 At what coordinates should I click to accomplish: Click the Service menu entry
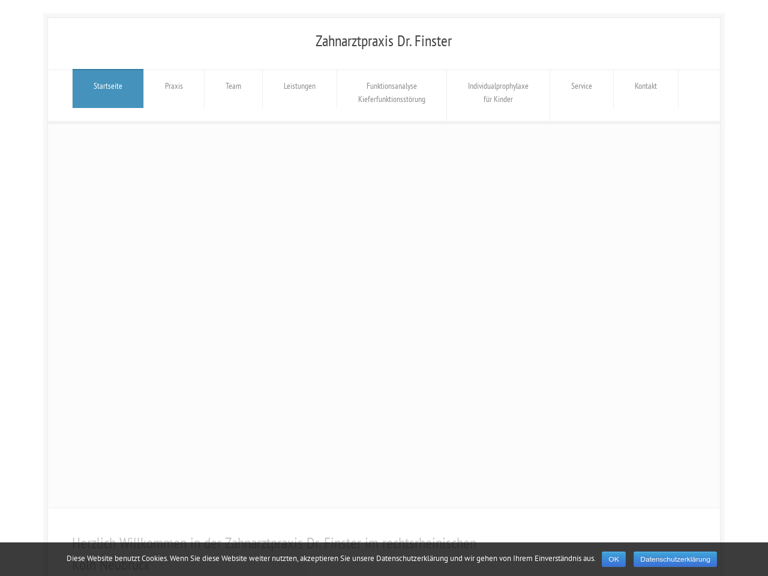(x=581, y=87)
